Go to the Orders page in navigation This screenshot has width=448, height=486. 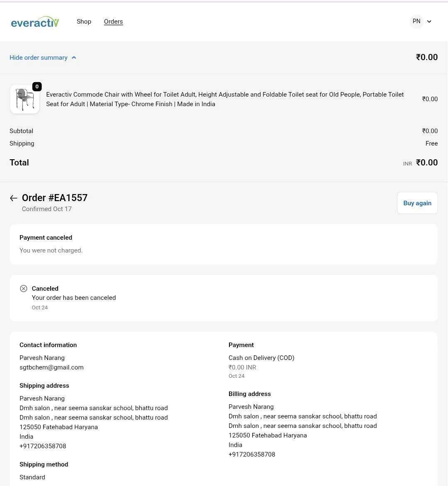tap(113, 22)
